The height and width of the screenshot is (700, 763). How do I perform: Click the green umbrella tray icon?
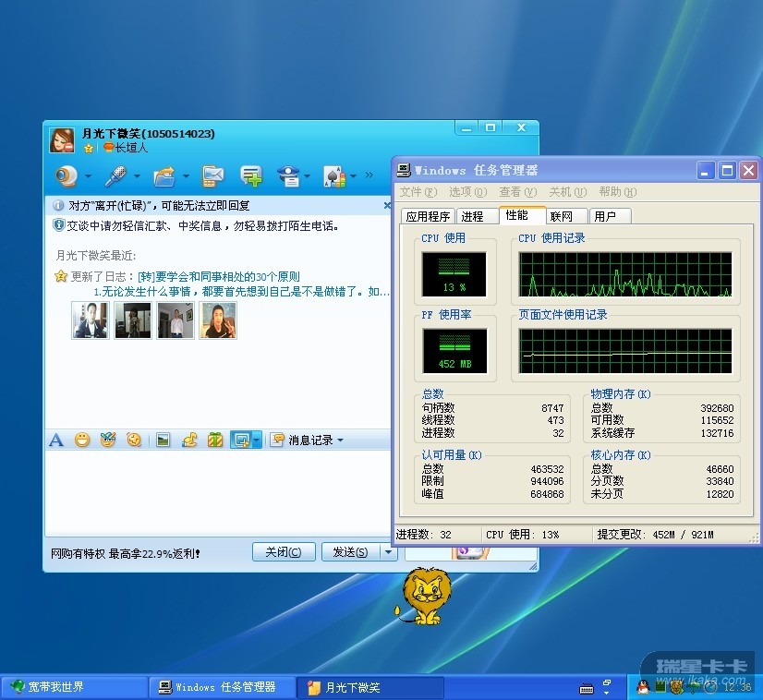click(694, 687)
